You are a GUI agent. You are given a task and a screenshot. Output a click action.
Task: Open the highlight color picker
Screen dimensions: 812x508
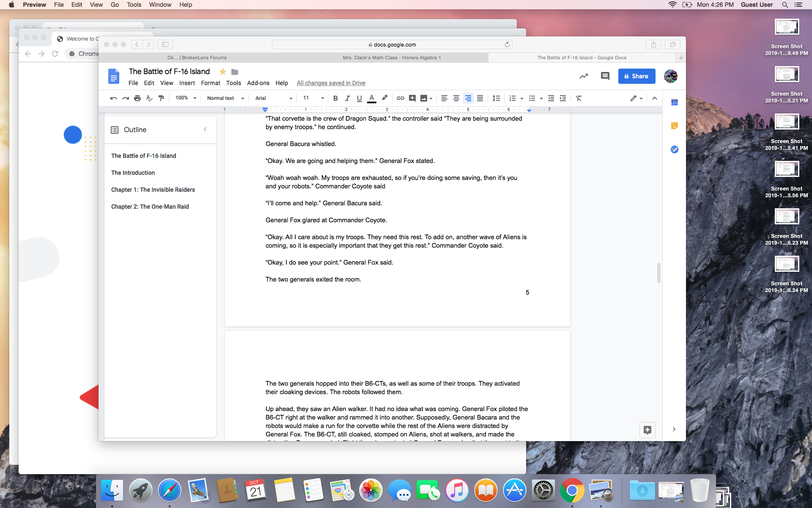(384, 98)
